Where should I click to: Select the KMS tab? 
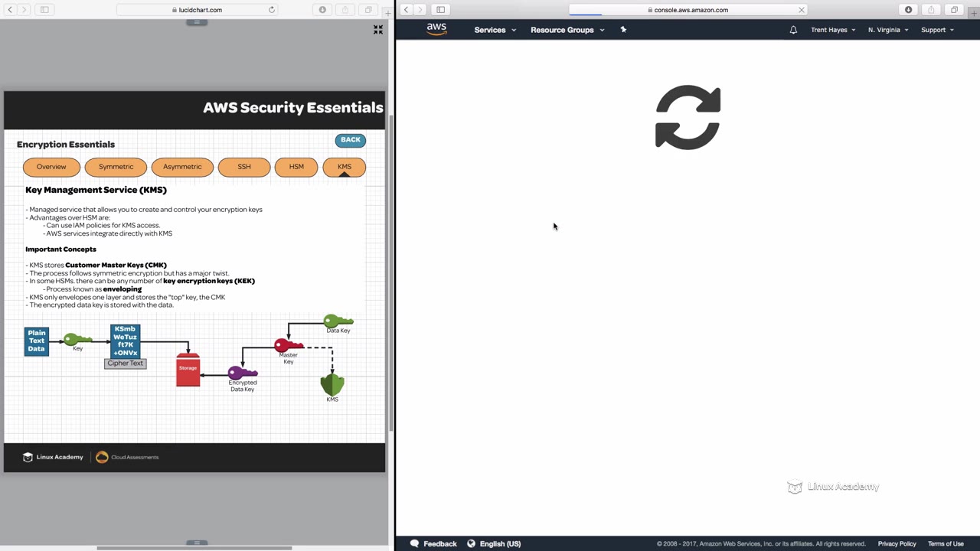point(345,167)
